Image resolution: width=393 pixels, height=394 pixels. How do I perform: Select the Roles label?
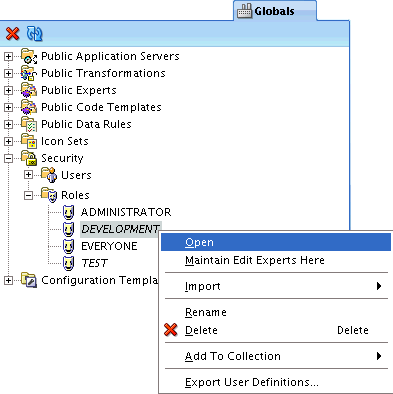coord(75,195)
